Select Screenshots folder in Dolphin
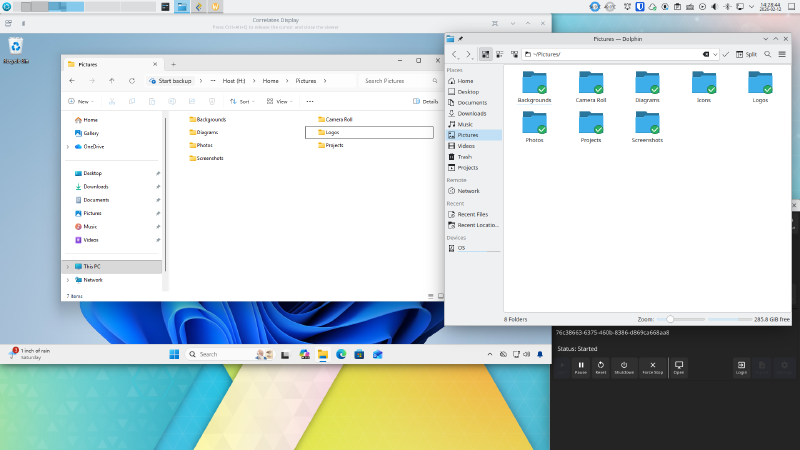This screenshot has height=450, width=800. coord(647,127)
